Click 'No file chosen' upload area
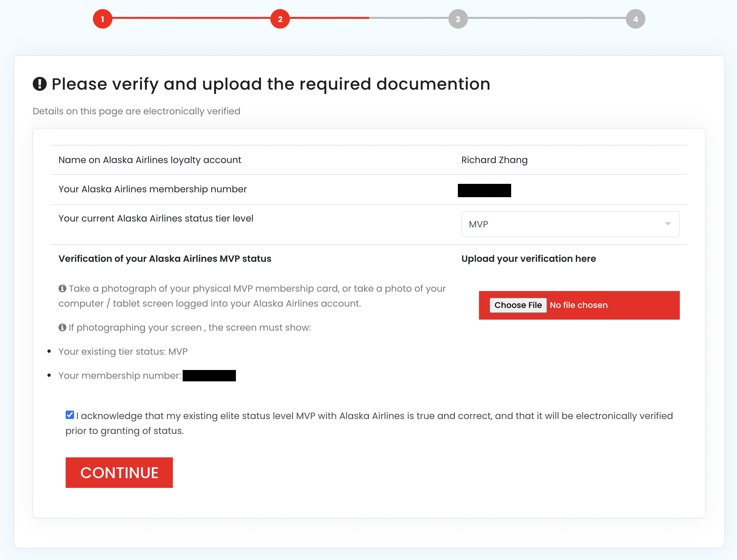 click(579, 305)
